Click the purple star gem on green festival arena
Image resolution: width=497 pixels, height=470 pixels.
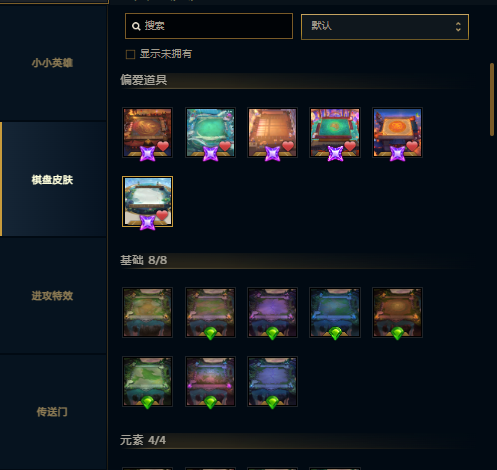pyautogui.click(x=335, y=154)
